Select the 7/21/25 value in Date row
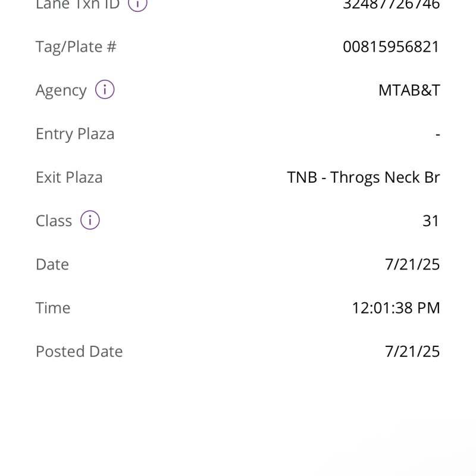Viewport: 476px width, 476px height. pyautogui.click(x=412, y=264)
